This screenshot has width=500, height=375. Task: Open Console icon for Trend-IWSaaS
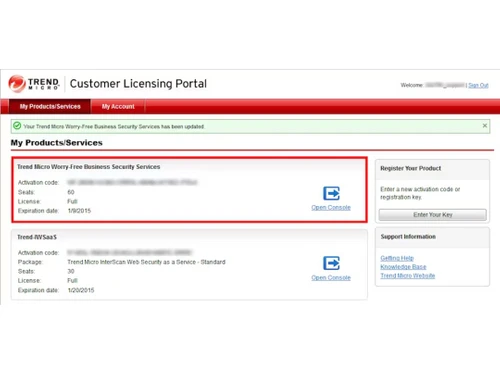click(x=331, y=263)
